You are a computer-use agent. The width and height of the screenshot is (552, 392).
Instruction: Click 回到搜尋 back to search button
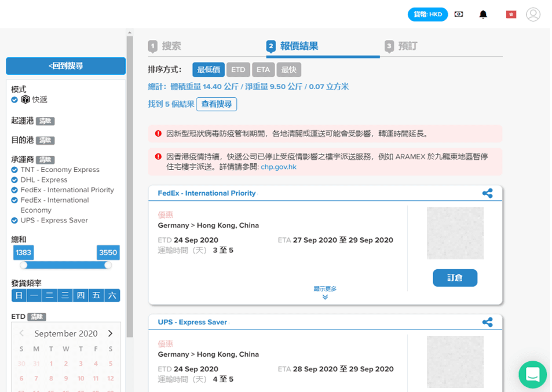[x=66, y=66]
